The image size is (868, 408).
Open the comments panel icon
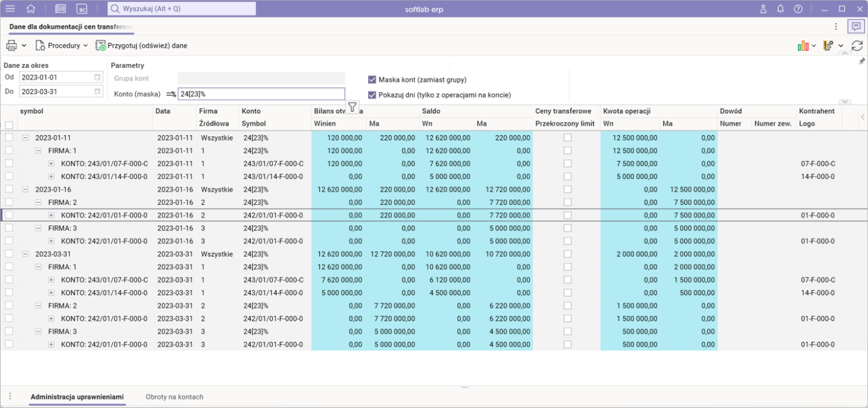tap(855, 26)
